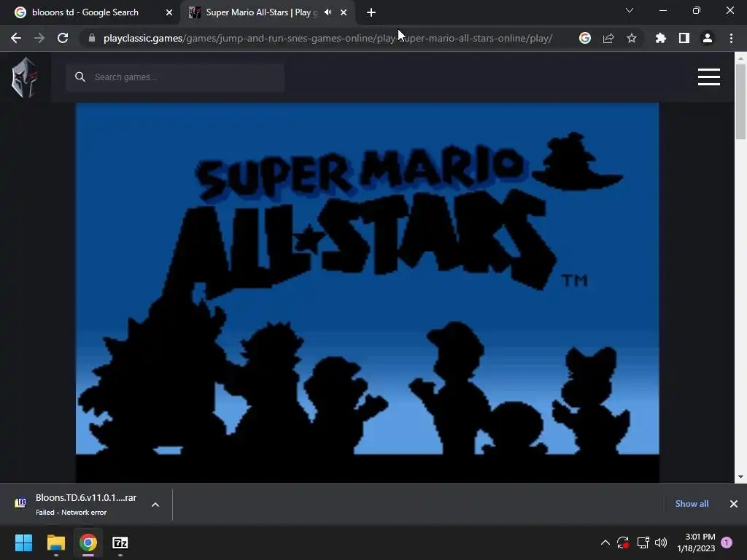Close the bloons td Google Search tab

point(169,12)
